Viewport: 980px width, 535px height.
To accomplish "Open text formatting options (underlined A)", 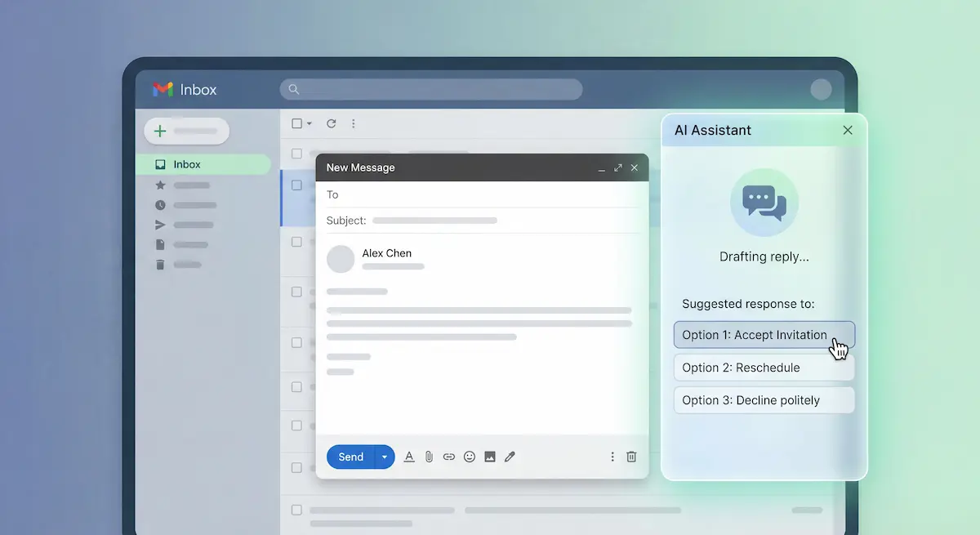I will click(409, 457).
